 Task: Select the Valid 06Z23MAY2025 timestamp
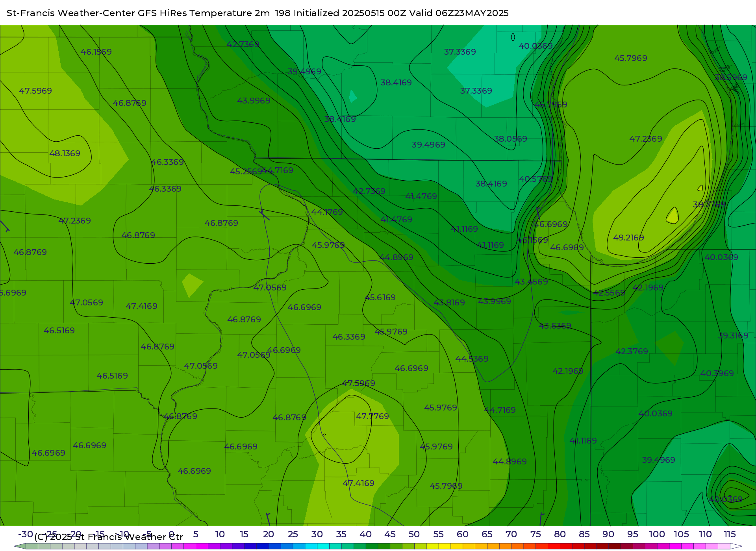tap(459, 13)
